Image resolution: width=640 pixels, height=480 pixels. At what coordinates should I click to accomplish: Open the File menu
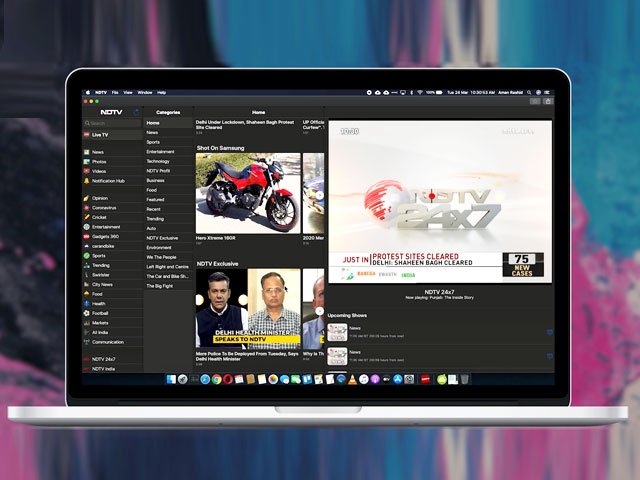[x=115, y=93]
